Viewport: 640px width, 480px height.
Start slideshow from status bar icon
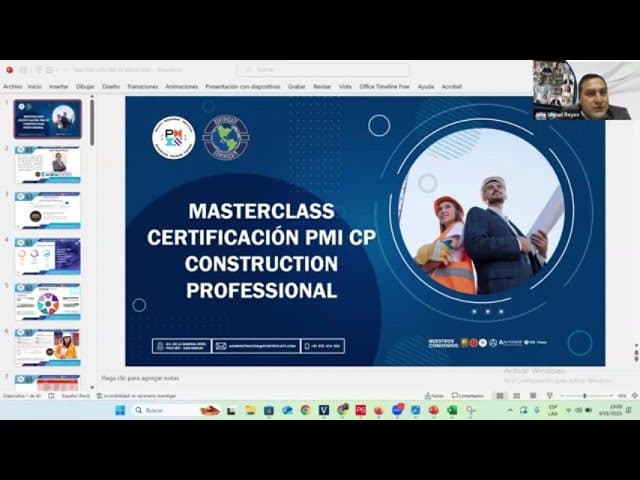[550, 396]
